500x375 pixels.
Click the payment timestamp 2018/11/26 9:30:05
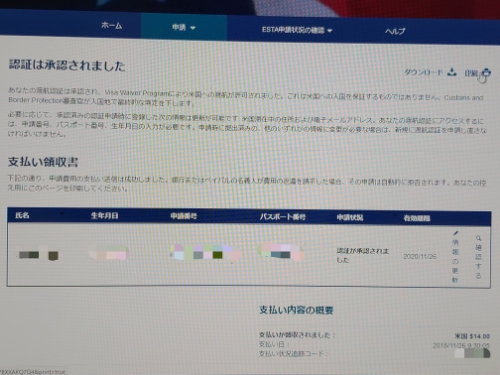tap(461, 345)
